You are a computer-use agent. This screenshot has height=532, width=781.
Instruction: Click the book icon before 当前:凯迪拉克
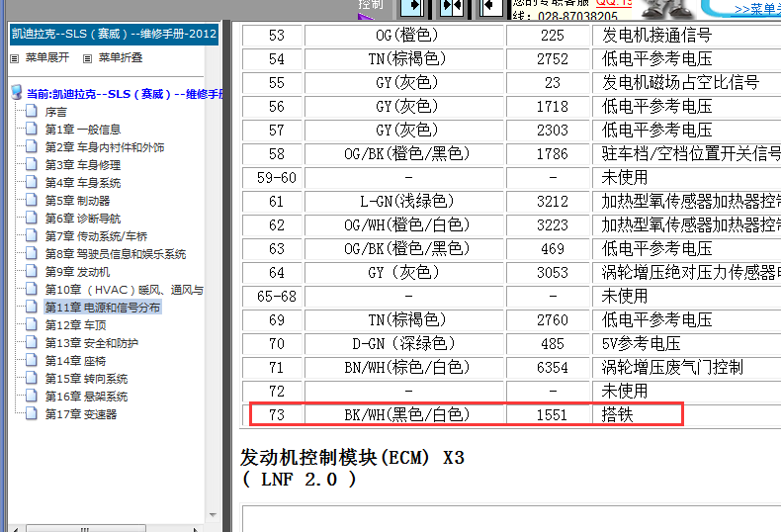17,92
